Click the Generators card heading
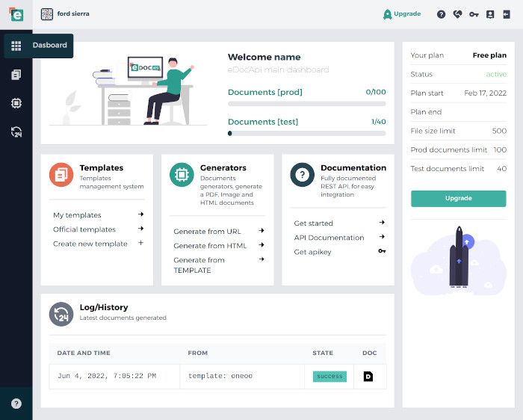523x420 pixels. click(x=223, y=168)
